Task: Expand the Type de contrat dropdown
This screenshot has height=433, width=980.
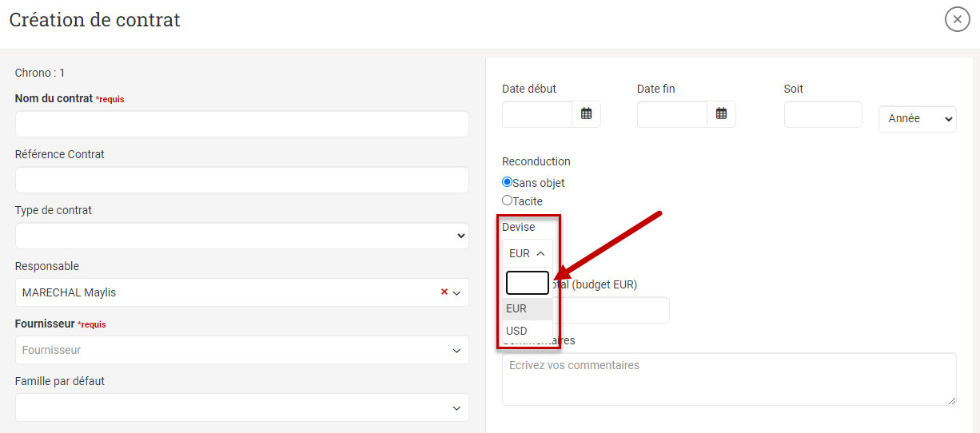Action: (241, 236)
